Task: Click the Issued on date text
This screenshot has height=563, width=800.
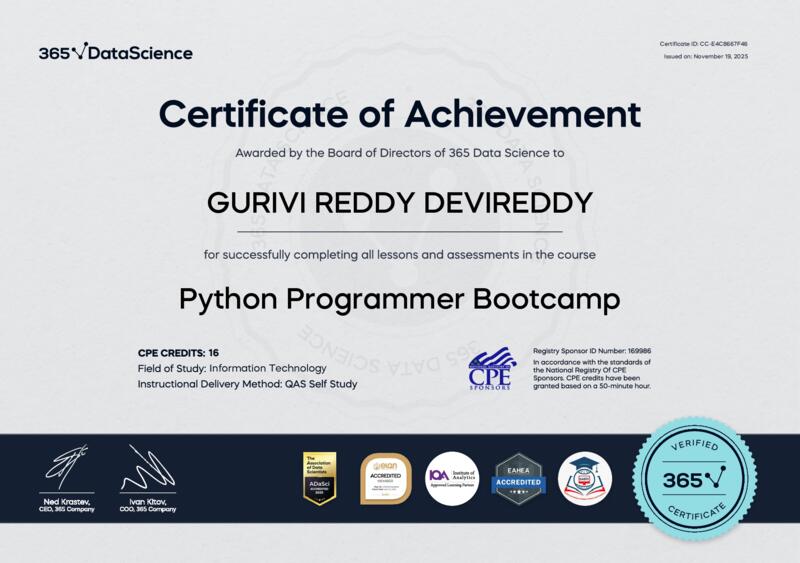Action: 705,56
